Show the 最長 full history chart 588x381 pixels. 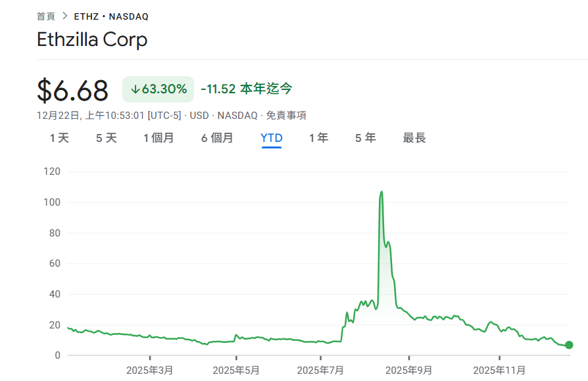click(413, 138)
